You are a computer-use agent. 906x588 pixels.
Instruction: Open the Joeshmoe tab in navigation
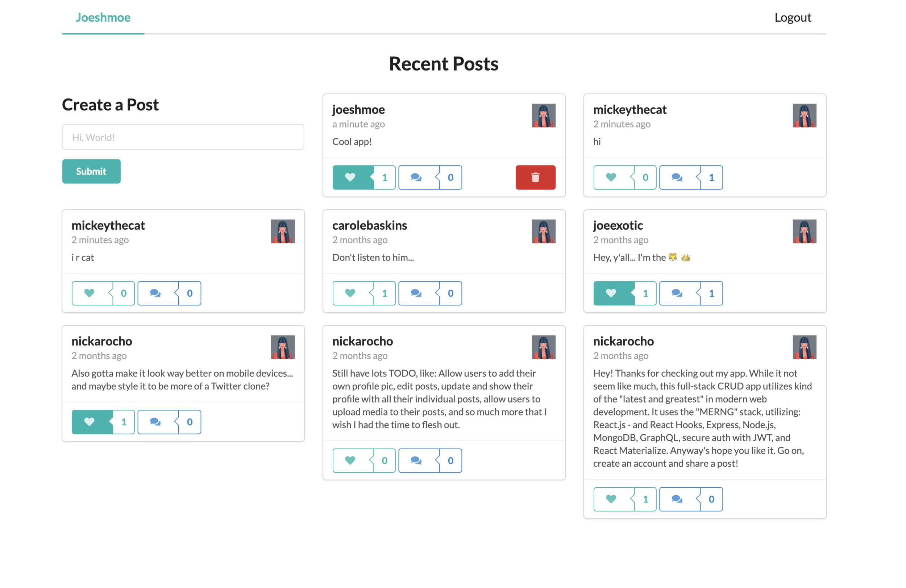click(x=103, y=17)
